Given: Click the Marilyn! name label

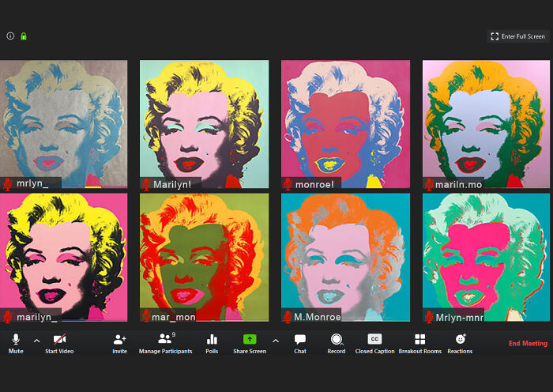Looking at the screenshot, I should [172, 184].
